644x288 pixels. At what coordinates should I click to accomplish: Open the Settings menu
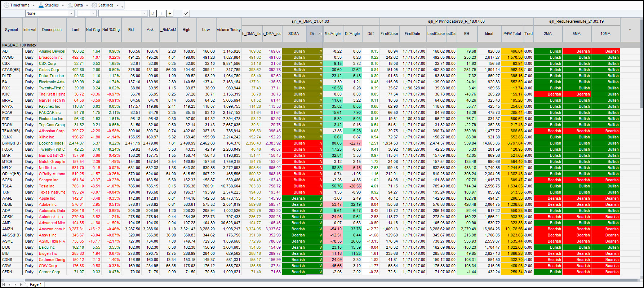pyautogui.click(x=105, y=5)
